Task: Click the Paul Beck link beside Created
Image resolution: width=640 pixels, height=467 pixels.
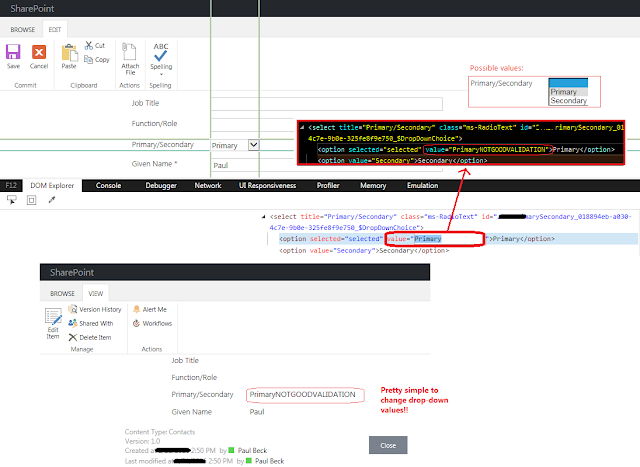Action: pyautogui.click(x=252, y=450)
